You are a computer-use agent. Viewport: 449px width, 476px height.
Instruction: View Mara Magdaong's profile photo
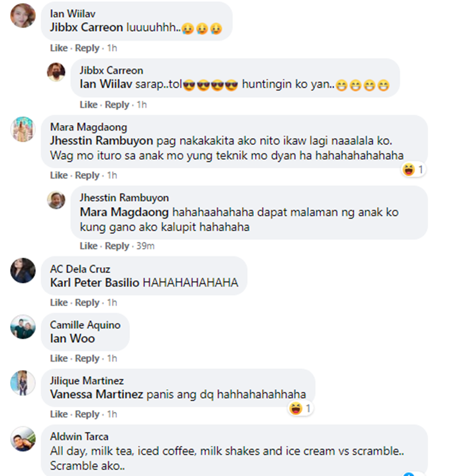[x=23, y=129]
